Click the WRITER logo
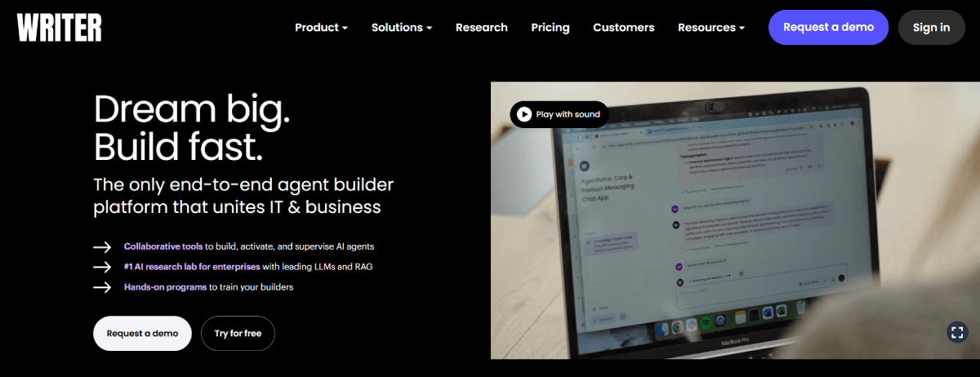 [59, 27]
